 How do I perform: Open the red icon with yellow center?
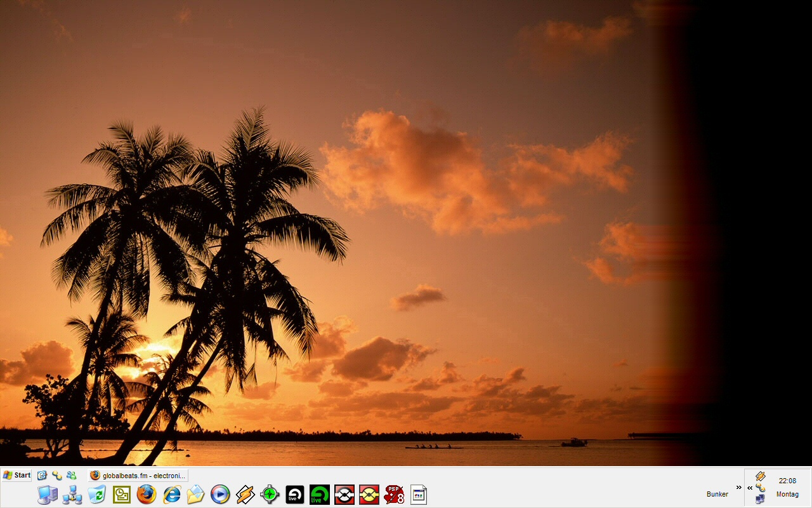pyautogui.click(x=369, y=495)
